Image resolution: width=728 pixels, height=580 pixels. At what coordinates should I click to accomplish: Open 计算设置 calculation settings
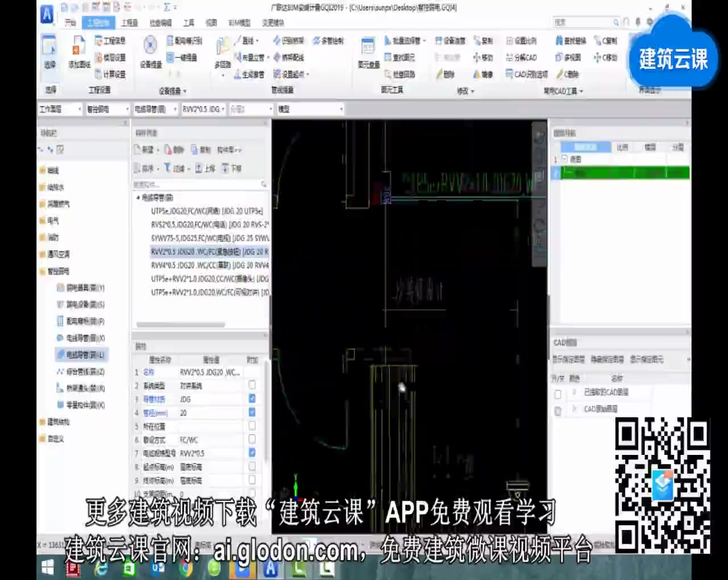(x=110, y=74)
